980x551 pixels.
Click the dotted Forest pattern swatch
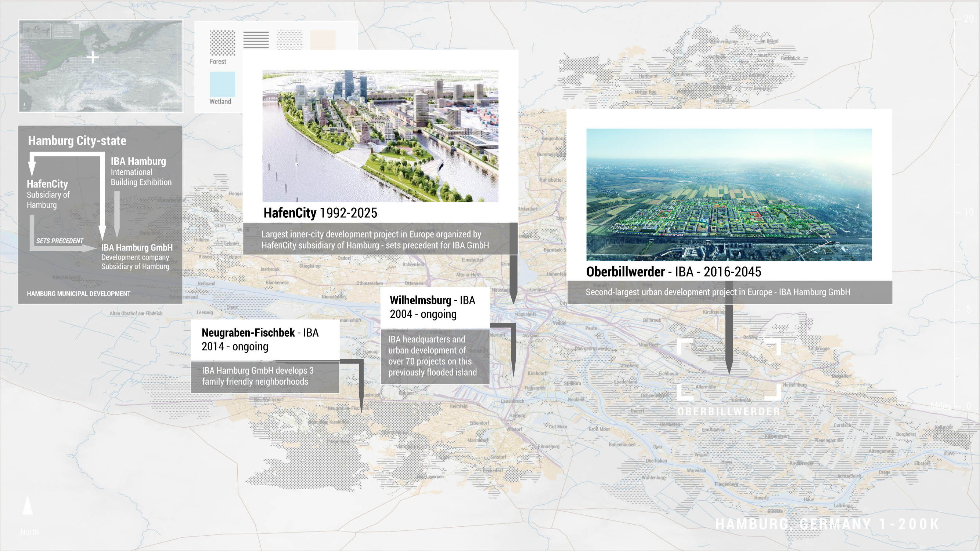(x=223, y=43)
